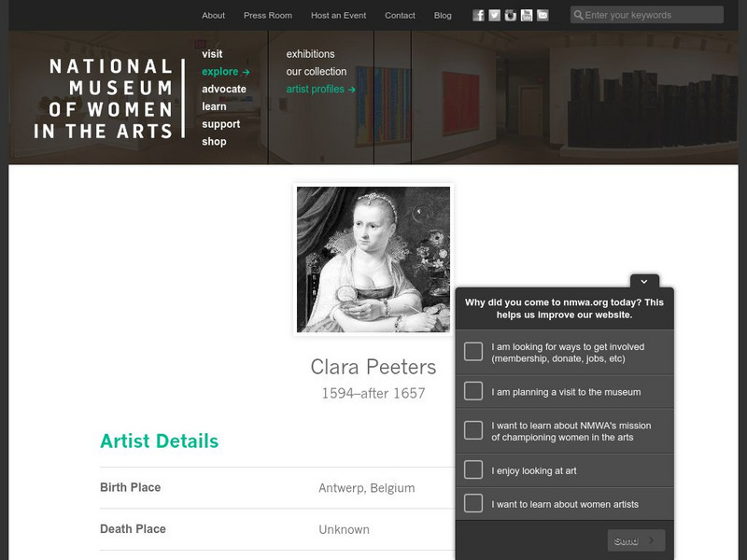Open the museum's Twitter icon

click(495, 15)
